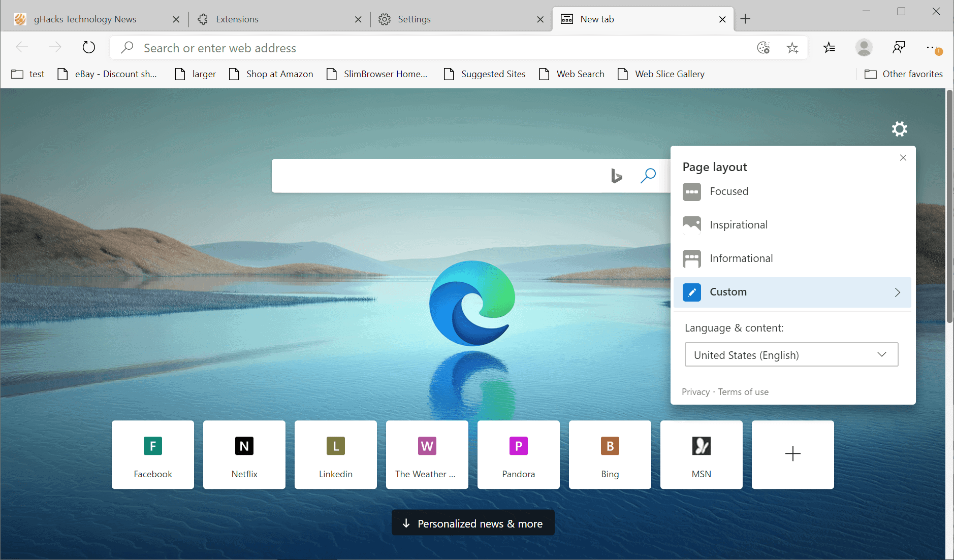Image resolution: width=954 pixels, height=560 pixels.
Task: Open the Bing quick link tile
Action: pos(610,455)
